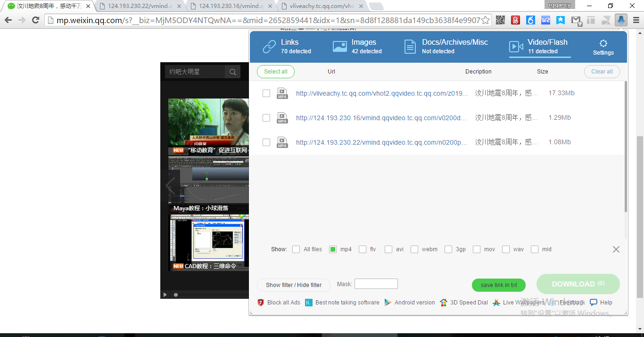Click the save link in txt button
Screen dimensions: 644x337
(499, 285)
